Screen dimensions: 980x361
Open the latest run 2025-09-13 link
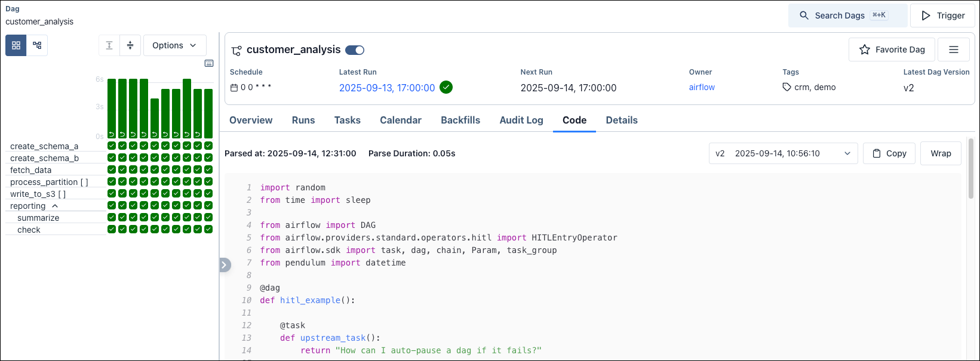[x=387, y=88]
